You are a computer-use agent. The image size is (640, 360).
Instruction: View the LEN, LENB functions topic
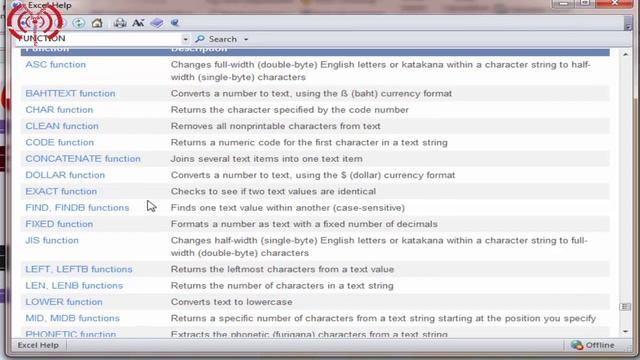(x=74, y=285)
